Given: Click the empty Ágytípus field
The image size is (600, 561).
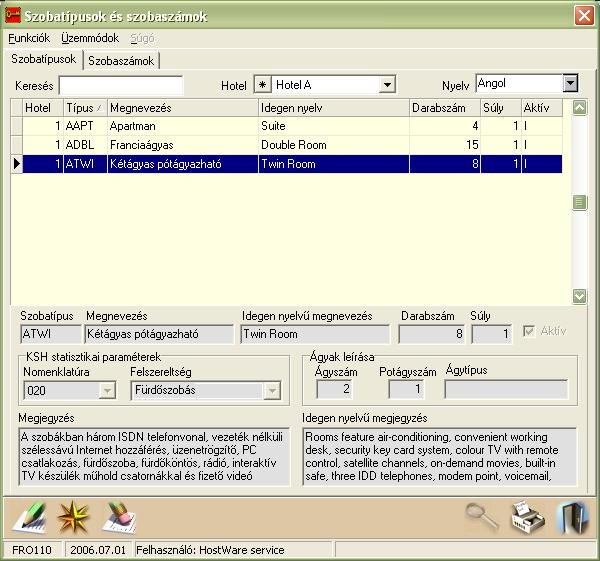Looking at the screenshot, I should pyautogui.click(x=506, y=389).
